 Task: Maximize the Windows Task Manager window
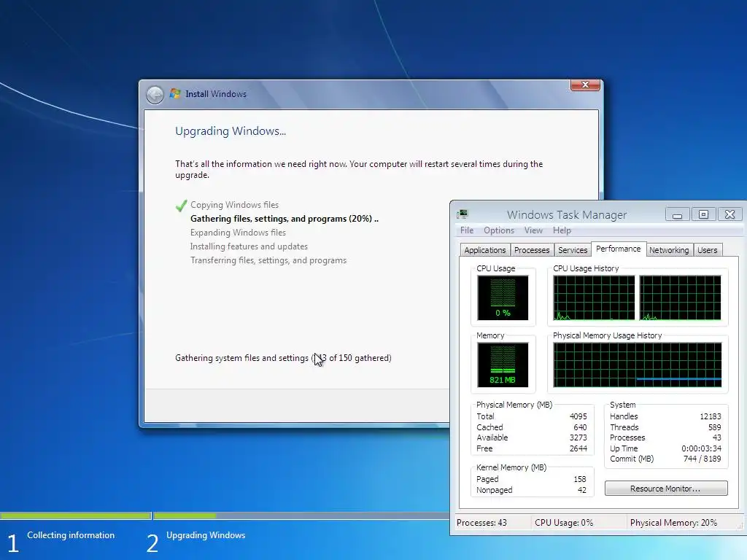tap(703, 215)
